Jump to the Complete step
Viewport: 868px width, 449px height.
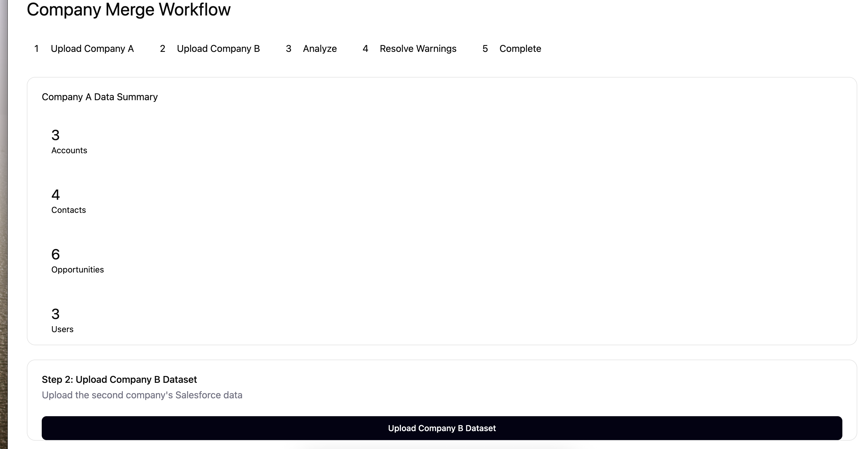(520, 49)
